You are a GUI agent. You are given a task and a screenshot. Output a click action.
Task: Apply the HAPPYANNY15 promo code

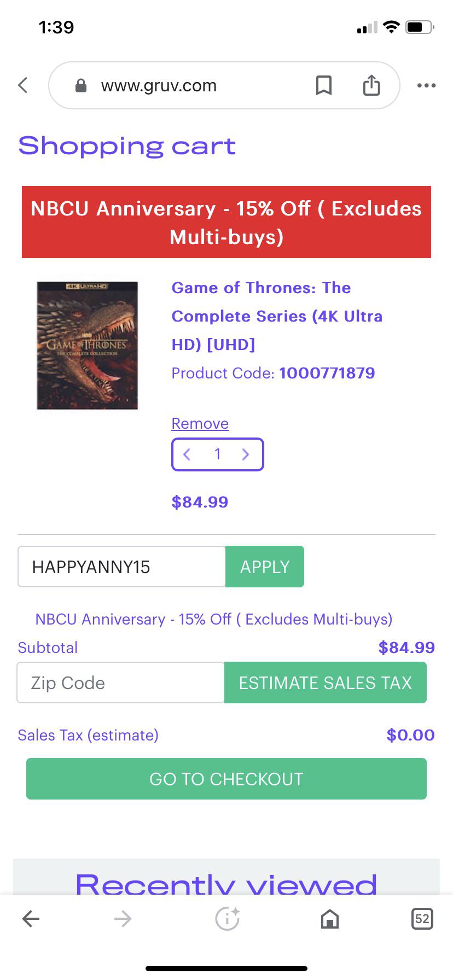pos(264,567)
